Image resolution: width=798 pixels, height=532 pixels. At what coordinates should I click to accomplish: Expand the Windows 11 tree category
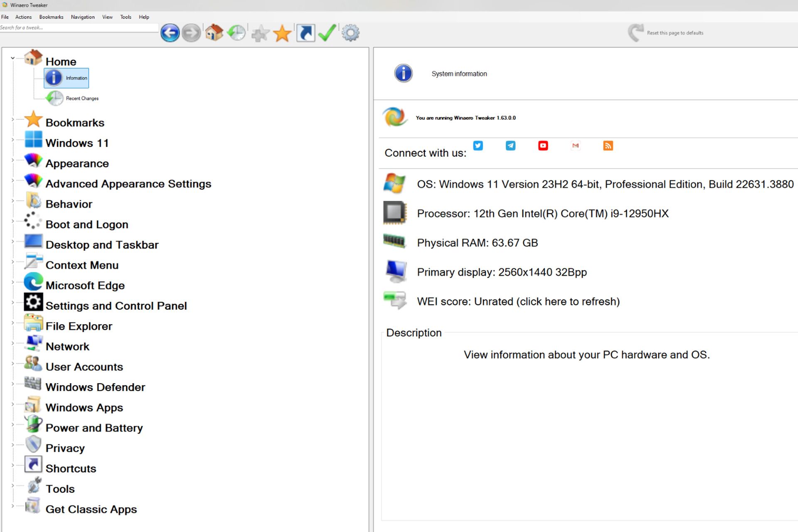(x=13, y=140)
